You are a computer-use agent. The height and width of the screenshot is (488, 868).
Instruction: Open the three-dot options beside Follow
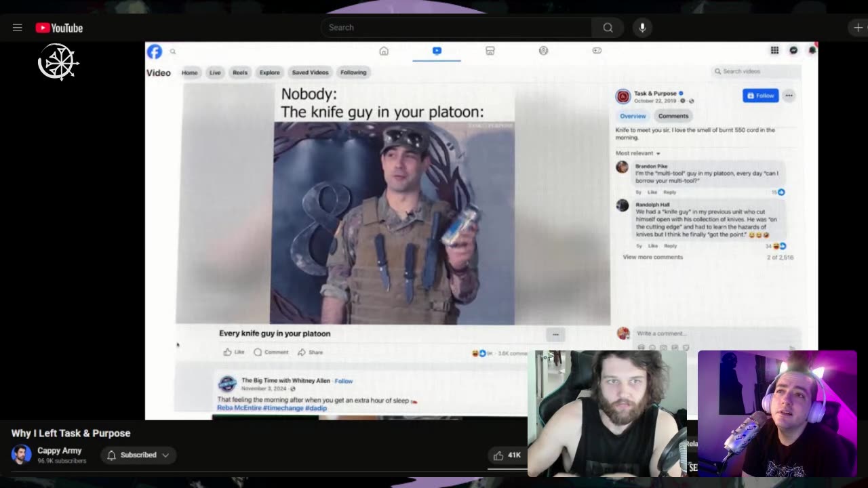tap(789, 96)
